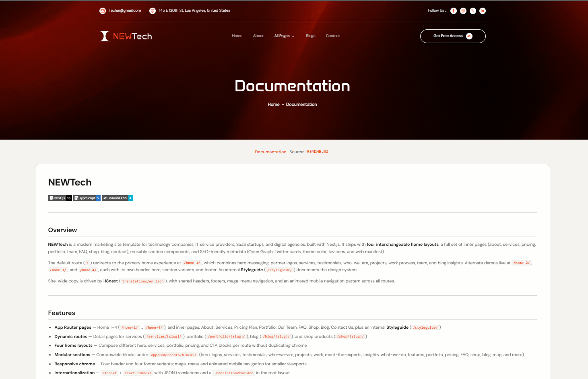This screenshot has width=588, height=379.
Task: Open the Facebook social icon
Action: [x=454, y=11]
